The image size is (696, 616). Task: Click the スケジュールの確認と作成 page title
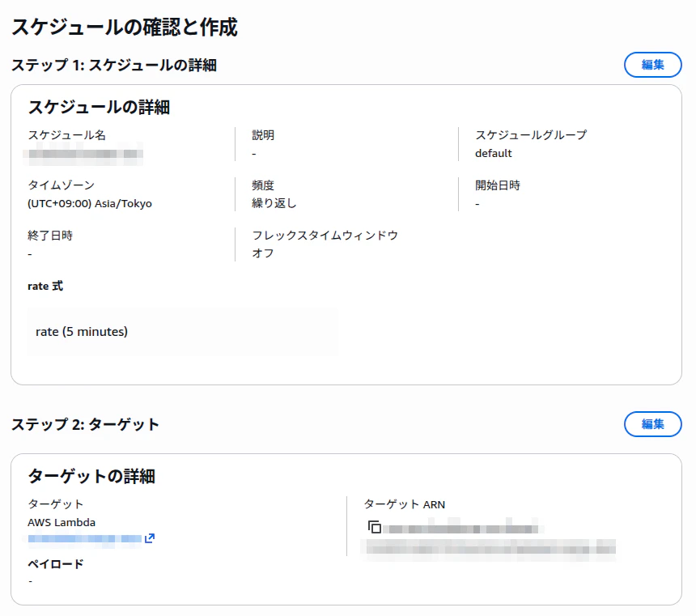coord(125,27)
